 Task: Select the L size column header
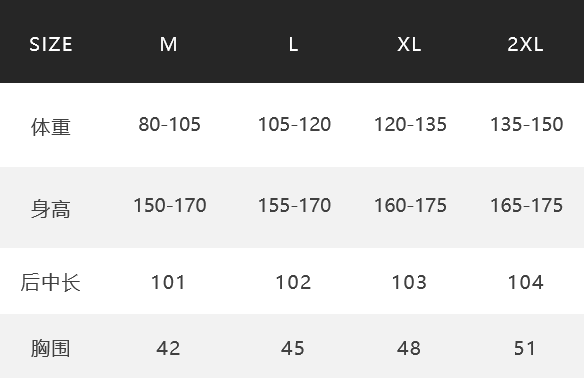coord(293,44)
